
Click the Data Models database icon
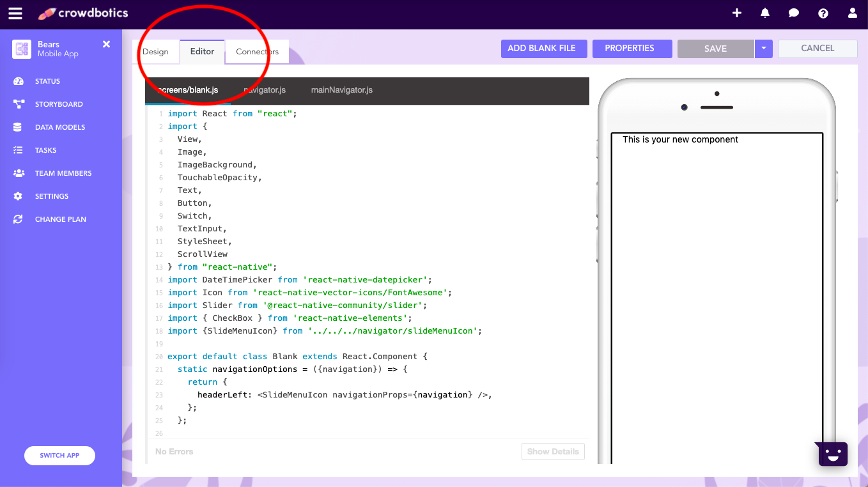point(18,127)
